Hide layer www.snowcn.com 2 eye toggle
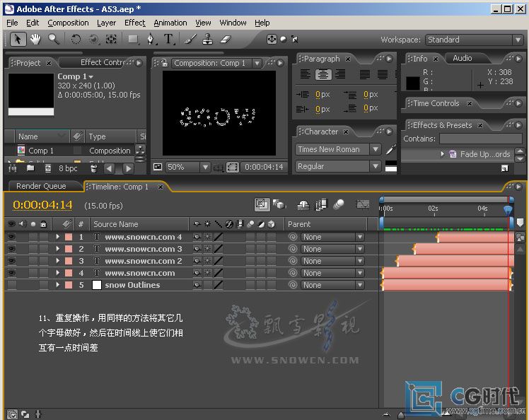 tap(12, 261)
